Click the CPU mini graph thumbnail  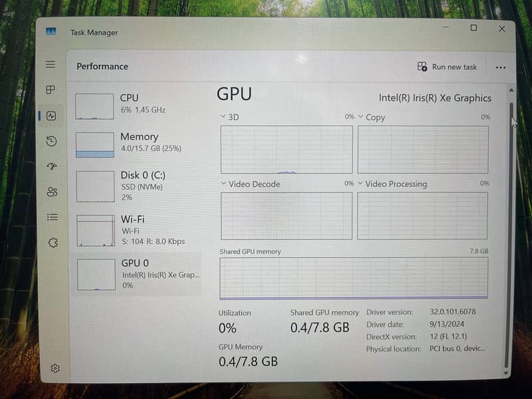click(x=94, y=106)
